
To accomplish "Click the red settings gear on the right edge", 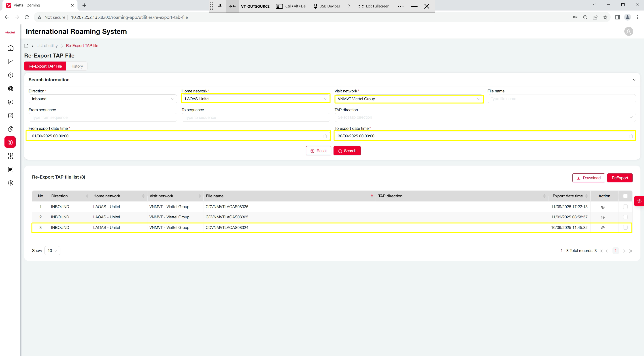I will (639, 201).
